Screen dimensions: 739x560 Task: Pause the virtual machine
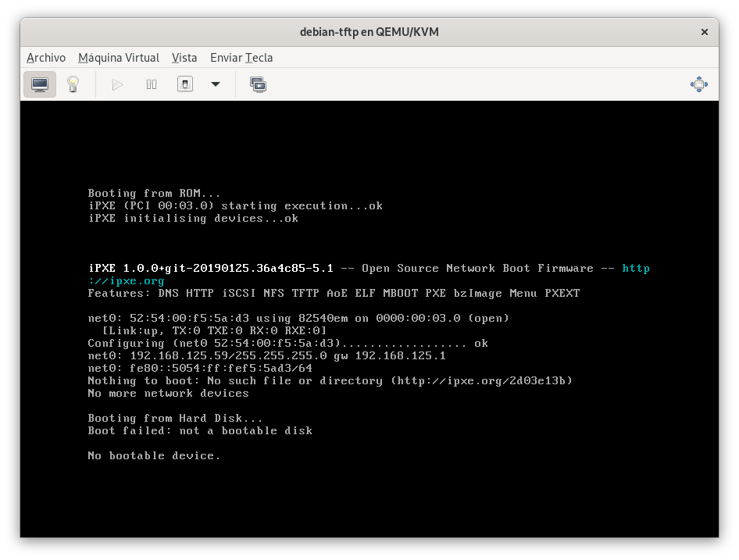coord(152,84)
